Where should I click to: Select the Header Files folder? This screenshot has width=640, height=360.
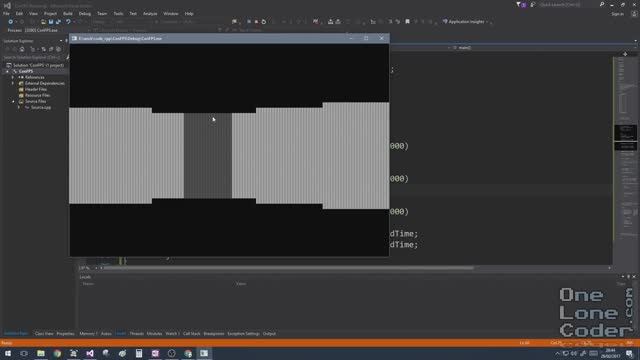click(36, 89)
